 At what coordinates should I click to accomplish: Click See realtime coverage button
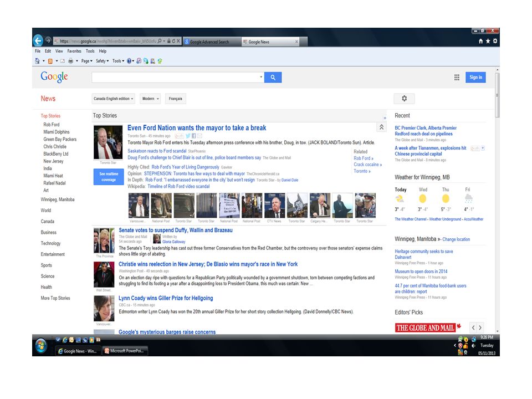[x=109, y=177]
